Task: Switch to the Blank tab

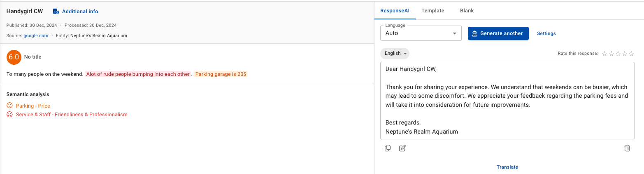Action: pyautogui.click(x=467, y=11)
